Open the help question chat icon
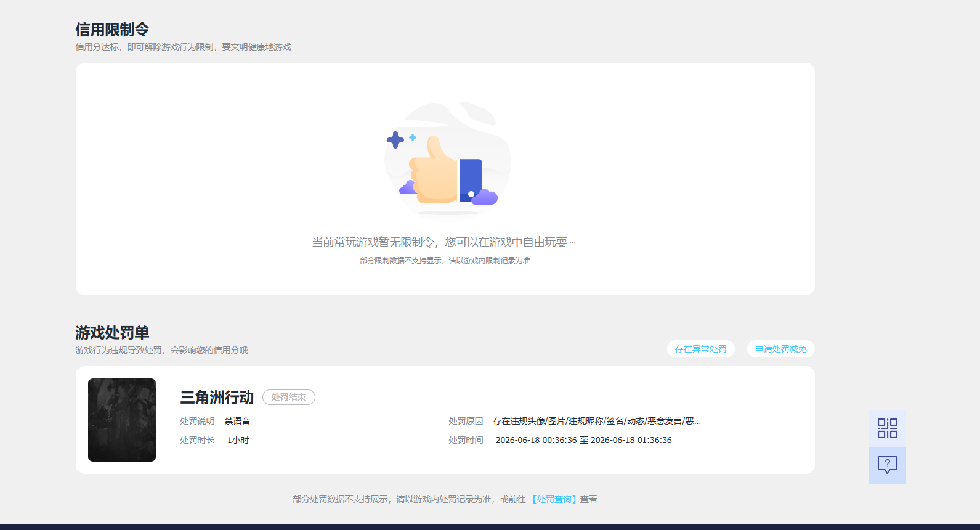The width and height of the screenshot is (980, 530). click(887, 465)
